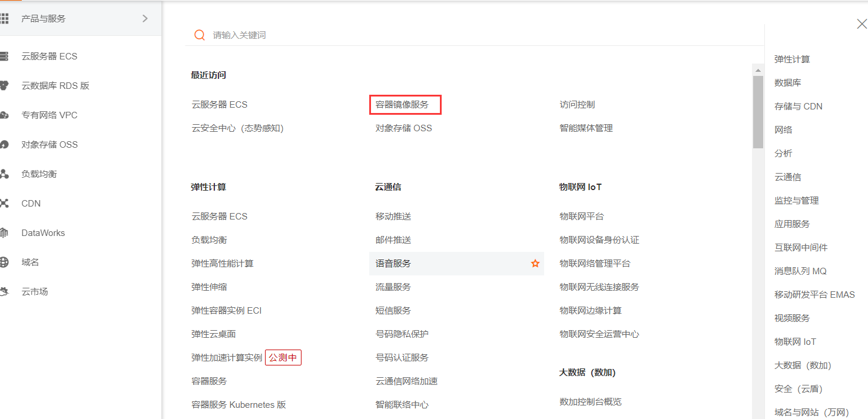Click the ECS server icon in left sidebar
The image size is (868, 419).
coord(4,56)
